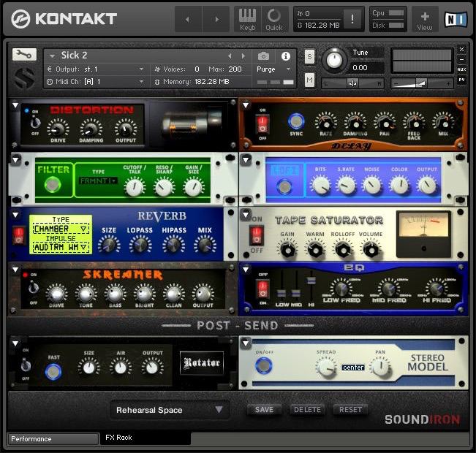Viewport: 476px width, 453px height.
Task: Open the Keyb on-screen keyboard
Action: click(247, 19)
